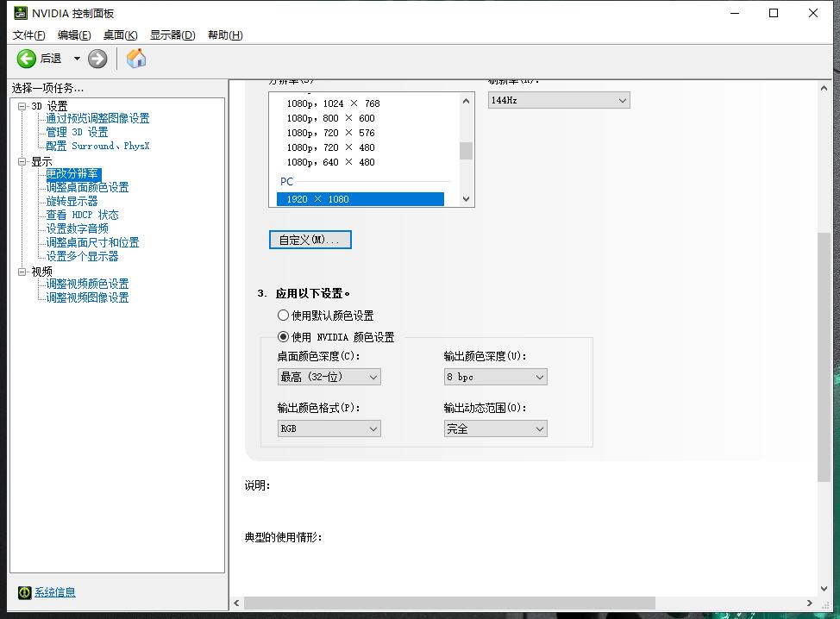Image resolution: width=840 pixels, height=619 pixels.
Task: Open 通过预览调整图像设置
Action: tap(97, 118)
